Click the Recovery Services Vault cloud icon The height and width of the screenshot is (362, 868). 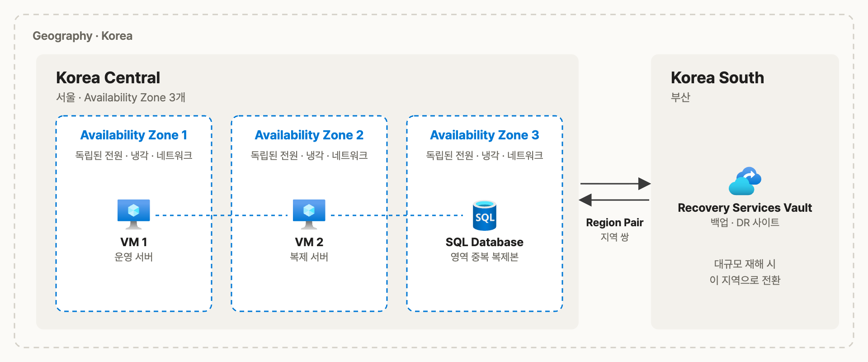(745, 181)
